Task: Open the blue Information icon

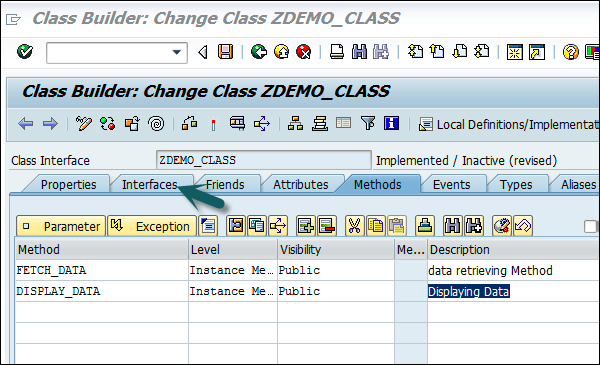Action: coord(391,123)
